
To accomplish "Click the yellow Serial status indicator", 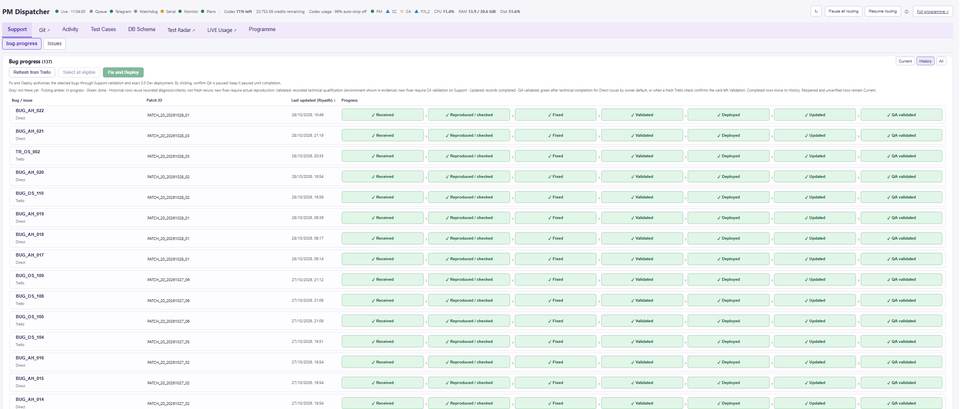I will (169, 12).
